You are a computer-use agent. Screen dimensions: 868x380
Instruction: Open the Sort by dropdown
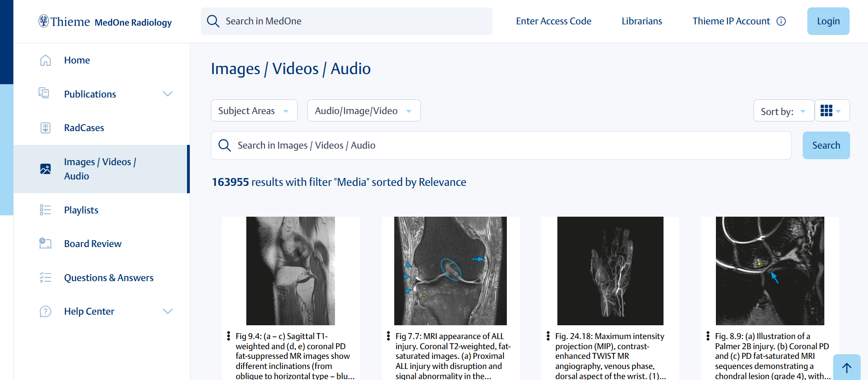coord(784,111)
